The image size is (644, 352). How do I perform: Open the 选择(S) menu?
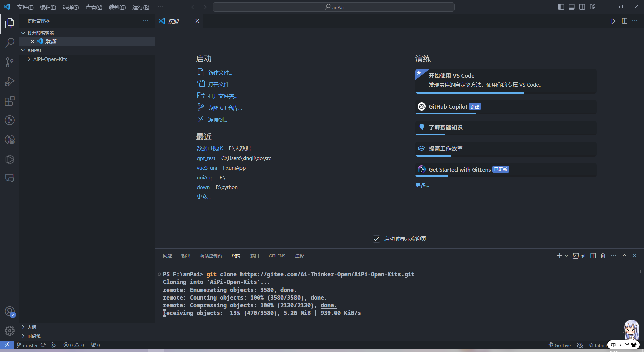pos(71,7)
